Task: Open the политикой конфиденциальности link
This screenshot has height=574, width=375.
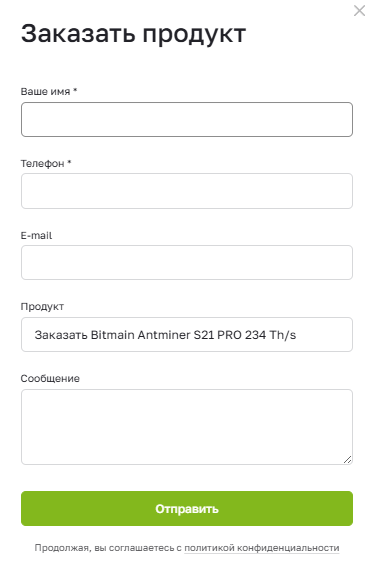Action: click(x=261, y=548)
